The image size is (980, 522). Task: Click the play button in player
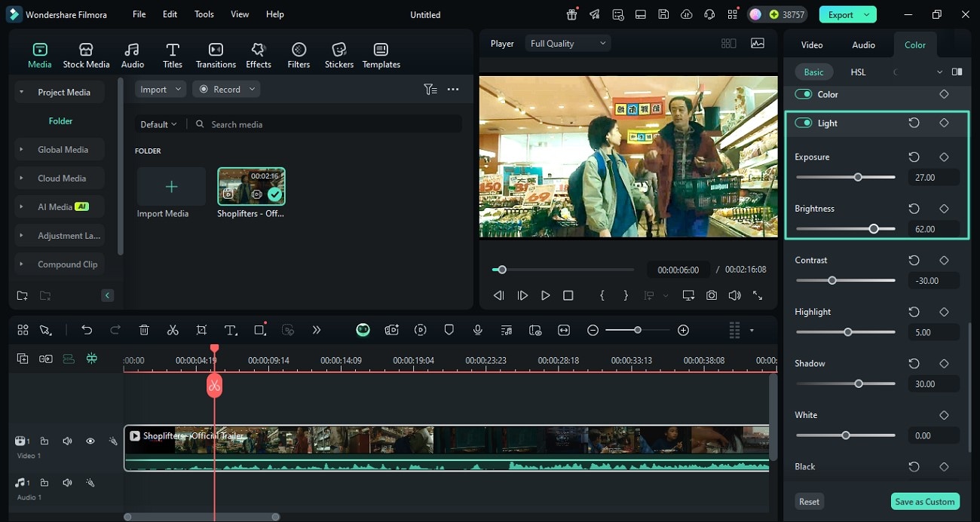coord(545,295)
